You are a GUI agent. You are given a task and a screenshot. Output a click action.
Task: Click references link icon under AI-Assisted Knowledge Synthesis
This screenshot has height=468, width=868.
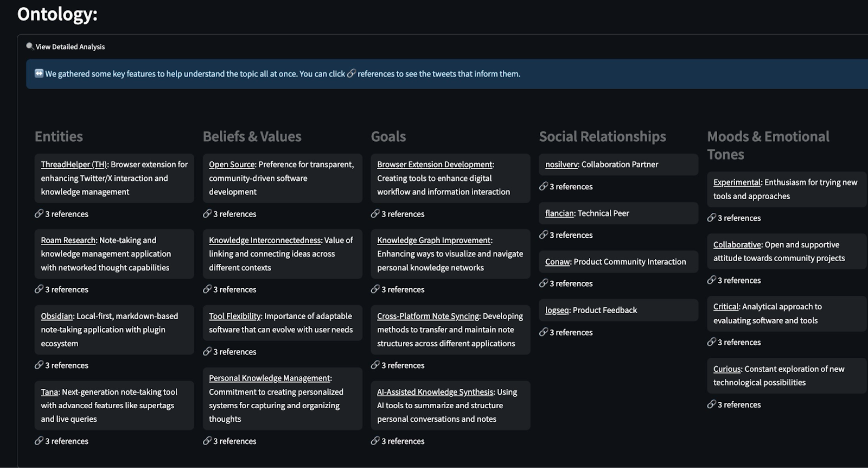point(375,441)
